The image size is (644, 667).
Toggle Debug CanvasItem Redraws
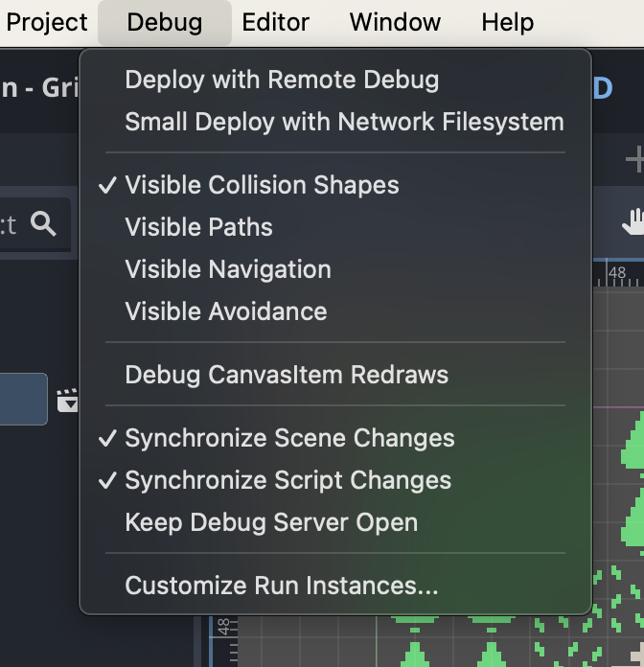pyautogui.click(x=287, y=375)
